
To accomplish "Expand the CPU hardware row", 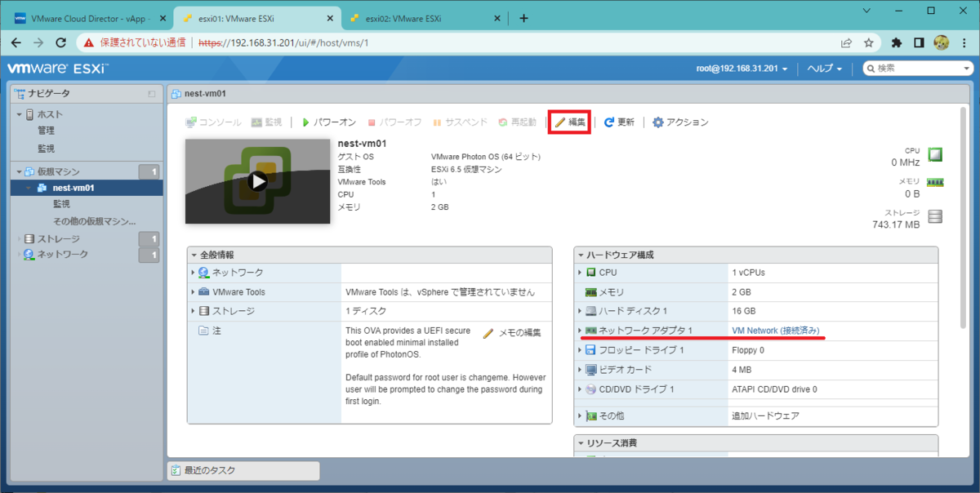I will (x=580, y=272).
